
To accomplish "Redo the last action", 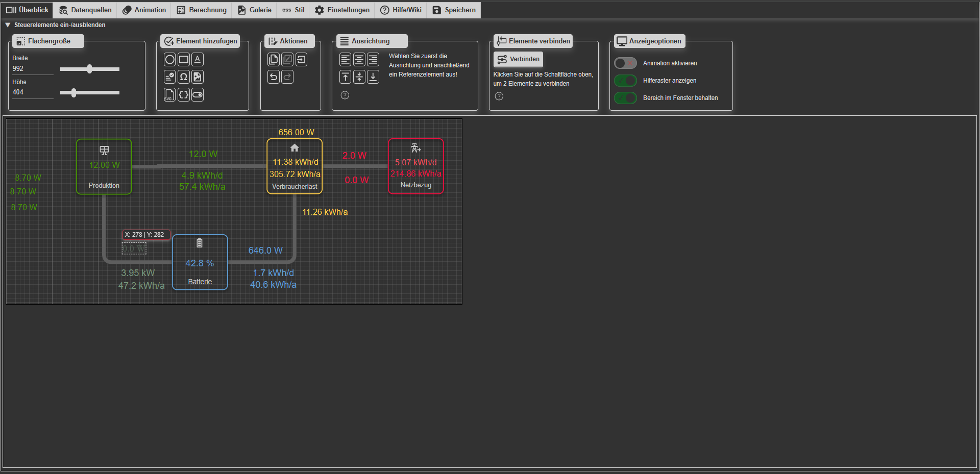I will point(287,77).
